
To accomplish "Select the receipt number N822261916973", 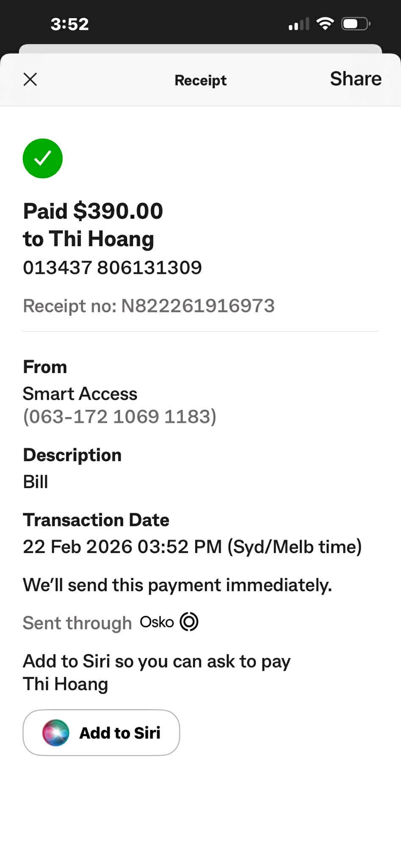I will (198, 306).
